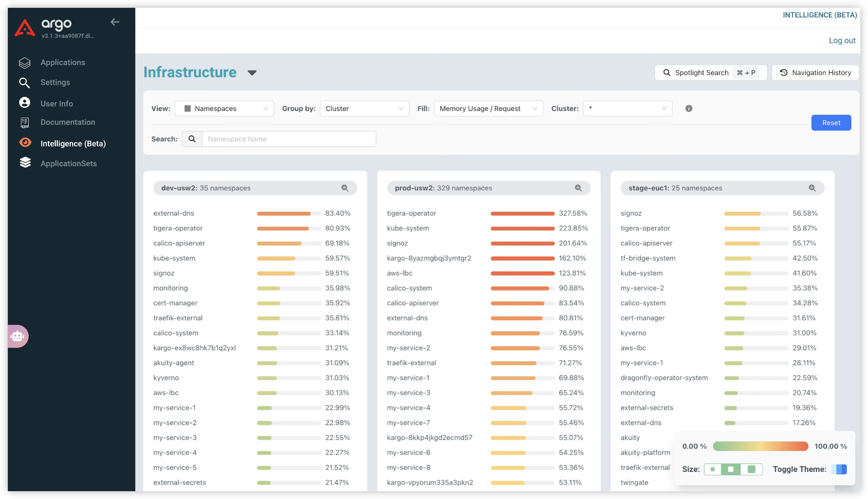Click the Reset button

pyautogui.click(x=831, y=123)
